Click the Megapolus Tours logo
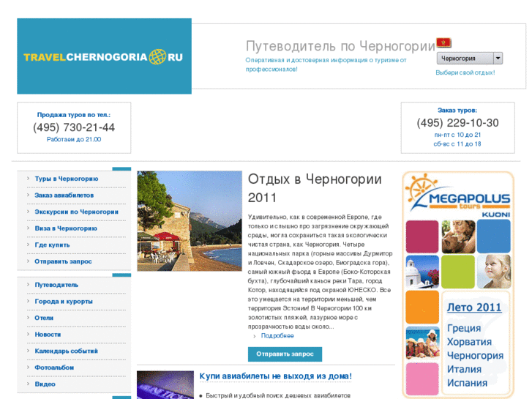This screenshot has height=399, width=532. 458,194
